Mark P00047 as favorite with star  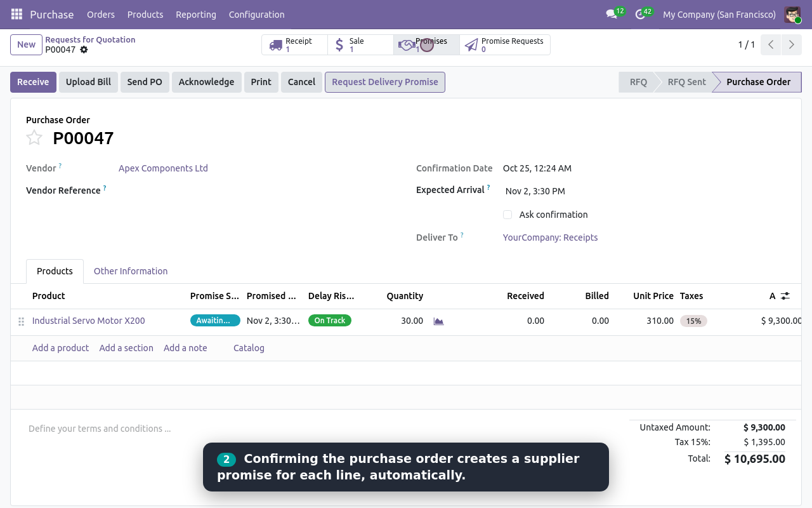pyautogui.click(x=34, y=138)
